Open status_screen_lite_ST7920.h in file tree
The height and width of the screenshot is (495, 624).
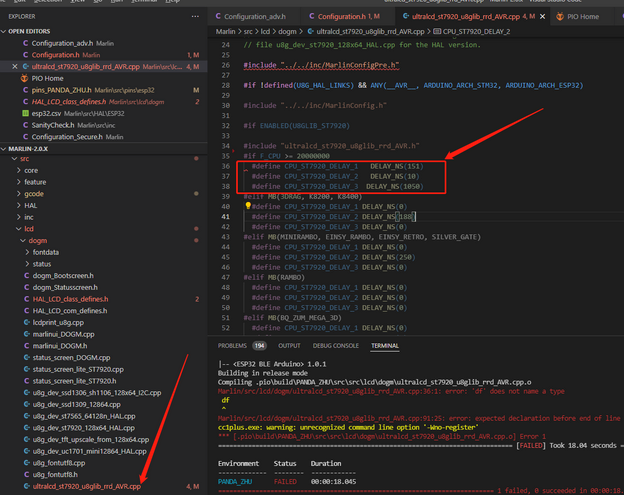pyautogui.click(x=74, y=381)
